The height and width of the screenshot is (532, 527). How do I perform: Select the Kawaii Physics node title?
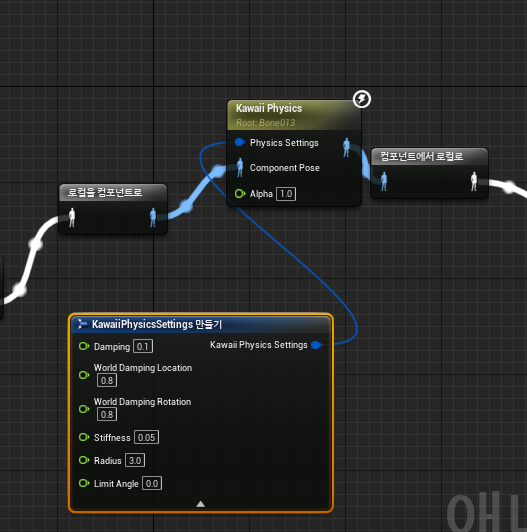coord(269,108)
